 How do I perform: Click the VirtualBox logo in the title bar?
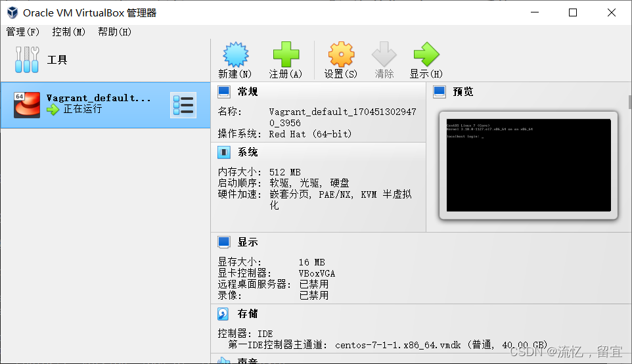point(12,12)
